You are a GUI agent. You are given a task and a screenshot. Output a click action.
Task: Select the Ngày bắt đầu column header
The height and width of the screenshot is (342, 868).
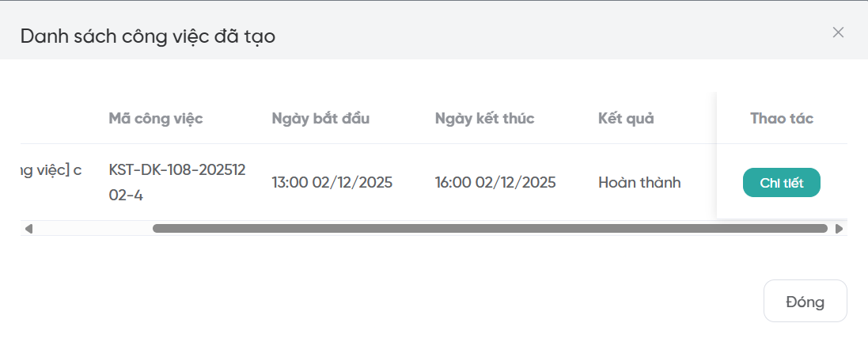point(320,119)
